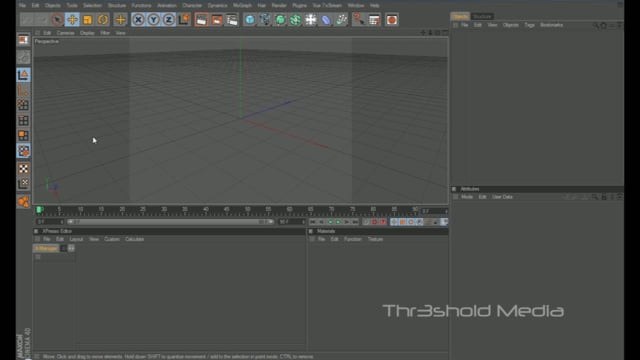This screenshot has height=360, width=640.
Task: Open Tags menu in Object Manager
Action: (x=529, y=25)
